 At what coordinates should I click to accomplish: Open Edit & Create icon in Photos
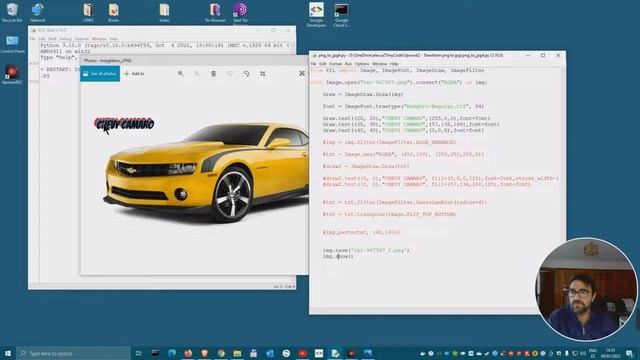(302, 73)
